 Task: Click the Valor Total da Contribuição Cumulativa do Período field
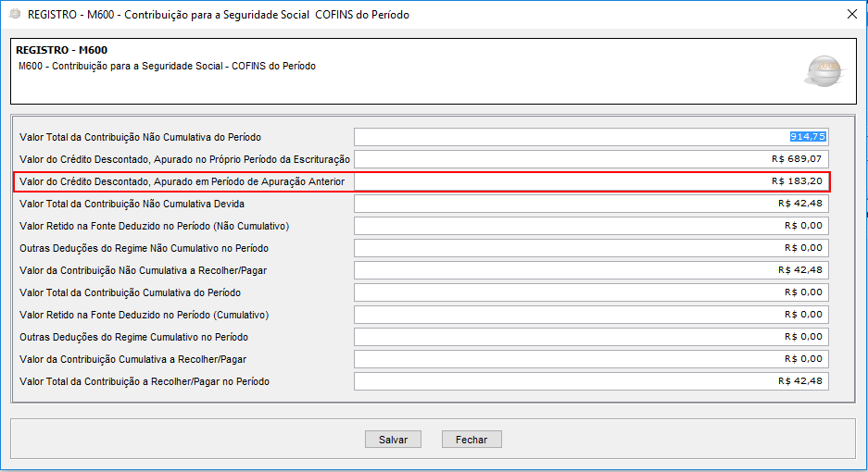click(x=591, y=292)
